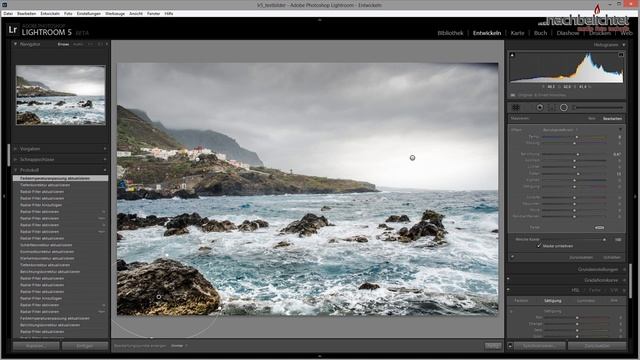
Task: Expand the Grundeinstellungen panel
Action: (624, 269)
